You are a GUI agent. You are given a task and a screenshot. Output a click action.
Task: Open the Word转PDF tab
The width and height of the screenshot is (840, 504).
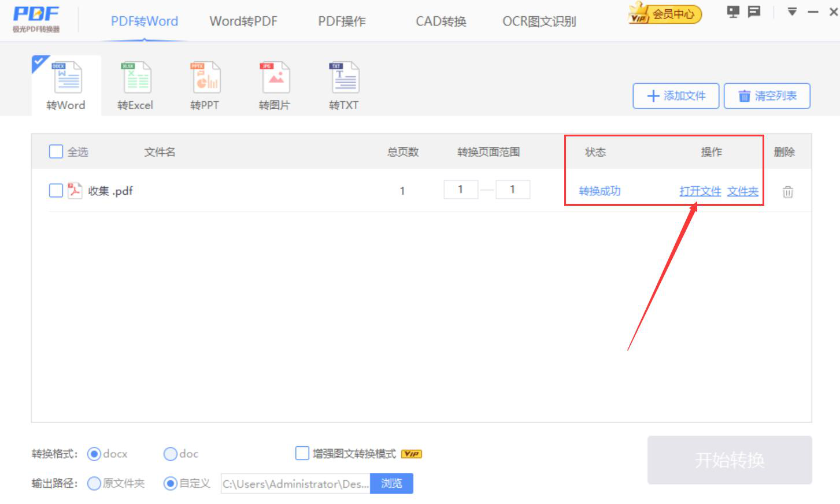(243, 21)
